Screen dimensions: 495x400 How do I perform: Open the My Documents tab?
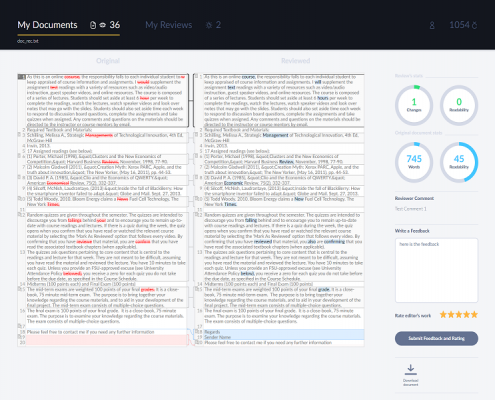click(x=47, y=25)
